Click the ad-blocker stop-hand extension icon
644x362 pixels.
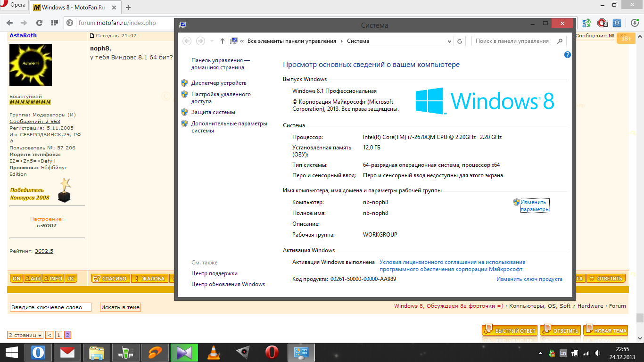tap(603, 23)
